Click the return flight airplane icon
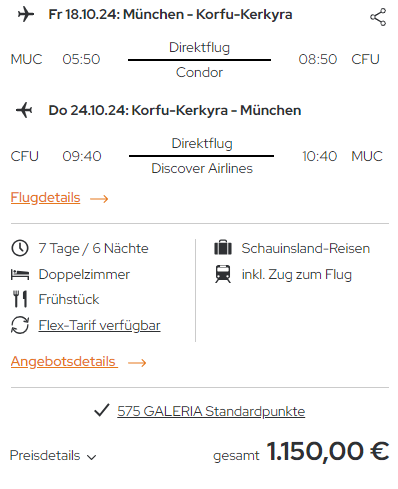 [x=24, y=110]
